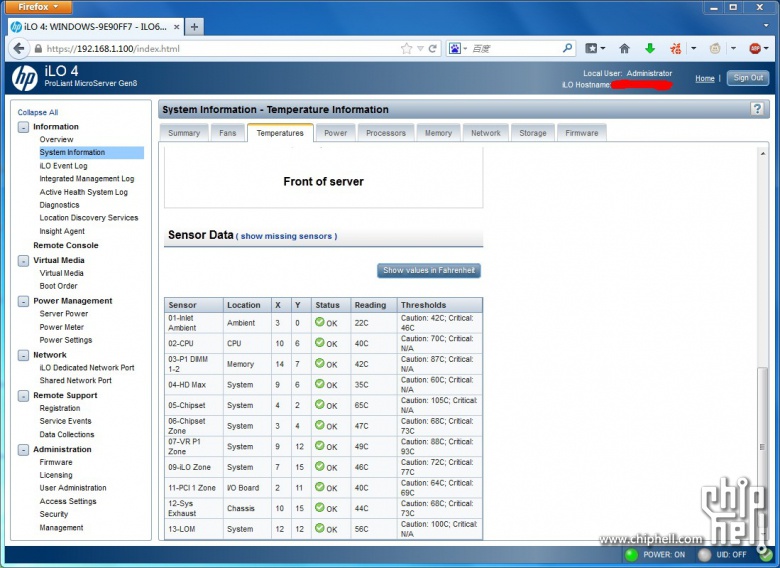This screenshot has width=780, height=568.
Task: Collapse the Administration tree section
Action: [23, 450]
